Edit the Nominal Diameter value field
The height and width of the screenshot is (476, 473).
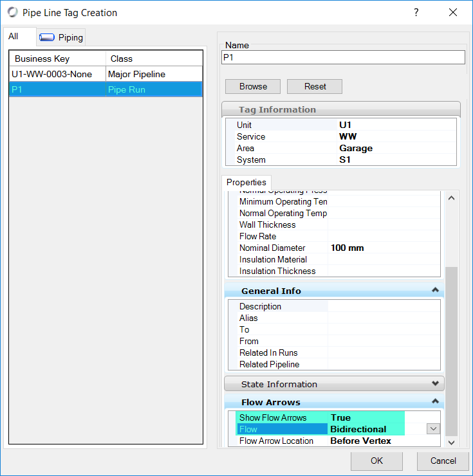[383, 248]
